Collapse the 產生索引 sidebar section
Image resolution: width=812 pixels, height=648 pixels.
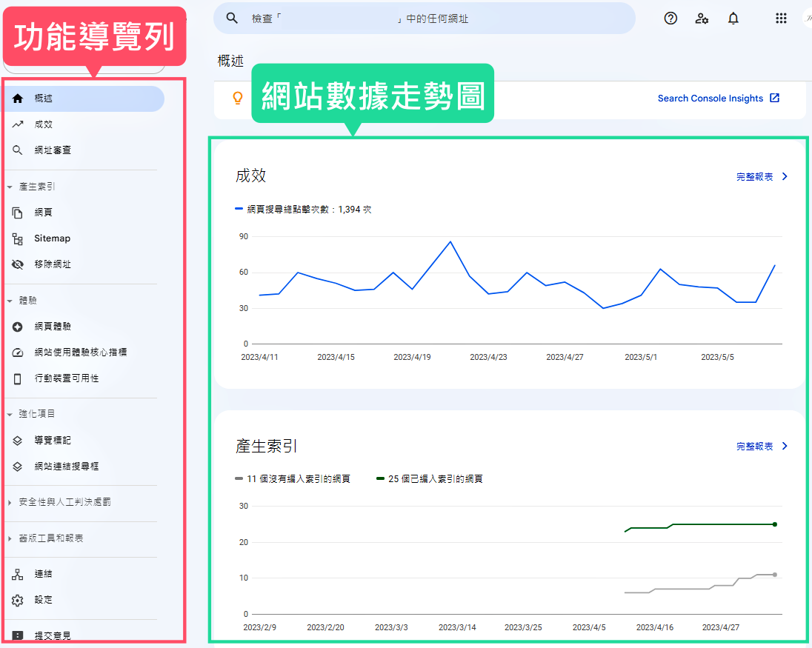coord(10,187)
